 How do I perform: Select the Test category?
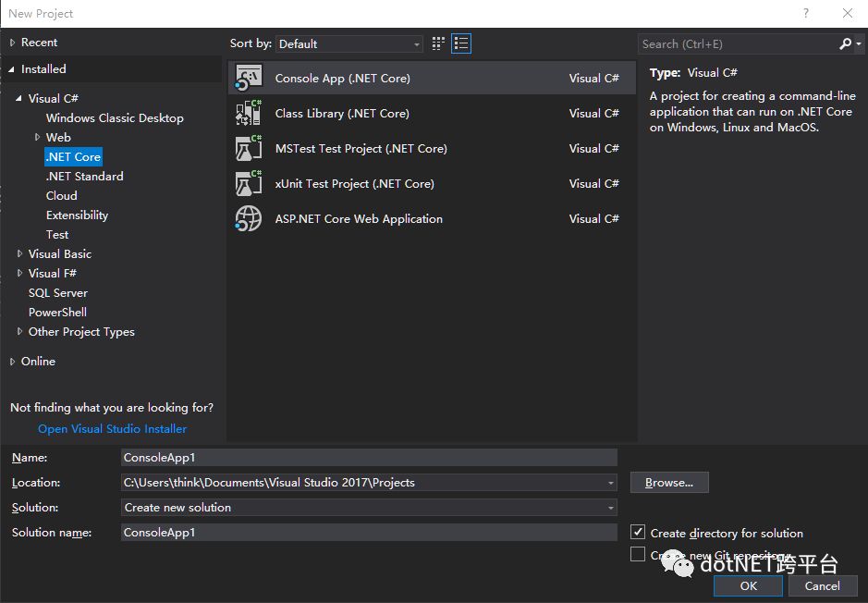(x=57, y=234)
